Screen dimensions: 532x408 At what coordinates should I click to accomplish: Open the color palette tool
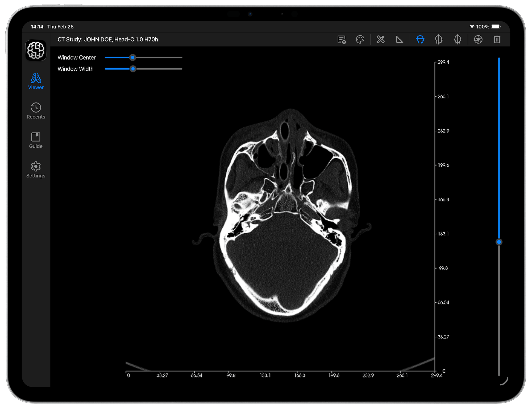360,40
